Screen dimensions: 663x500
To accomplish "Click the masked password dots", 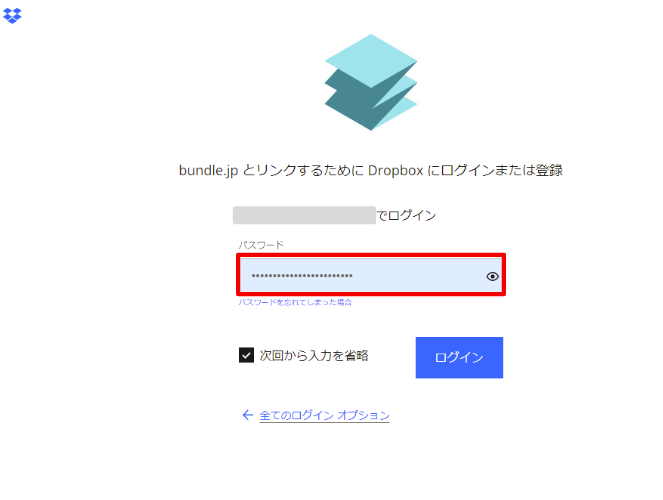I will tap(302, 276).
